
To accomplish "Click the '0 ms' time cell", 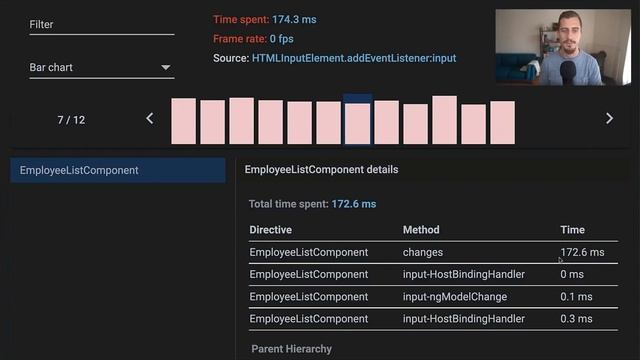I will [572, 274].
